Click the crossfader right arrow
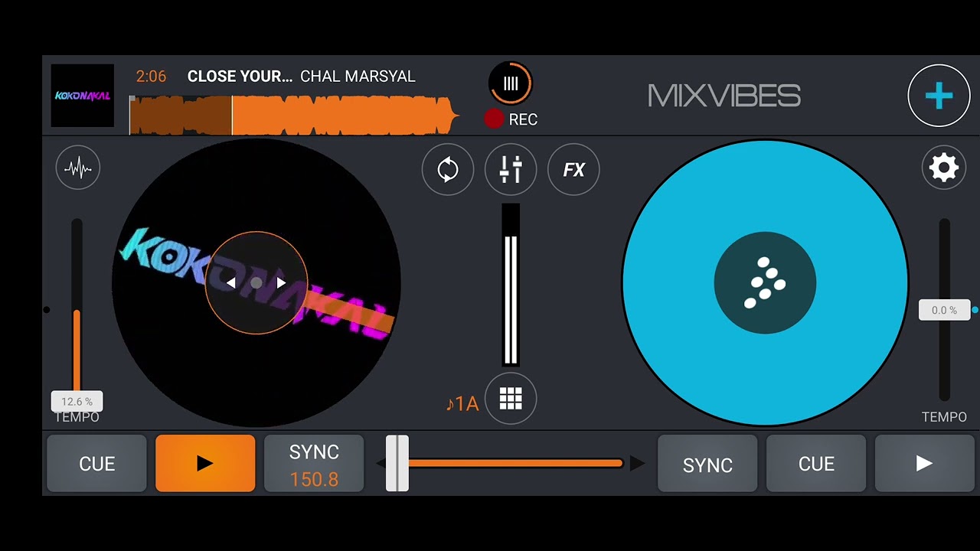The width and height of the screenshot is (980, 551). pyautogui.click(x=637, y=463)
